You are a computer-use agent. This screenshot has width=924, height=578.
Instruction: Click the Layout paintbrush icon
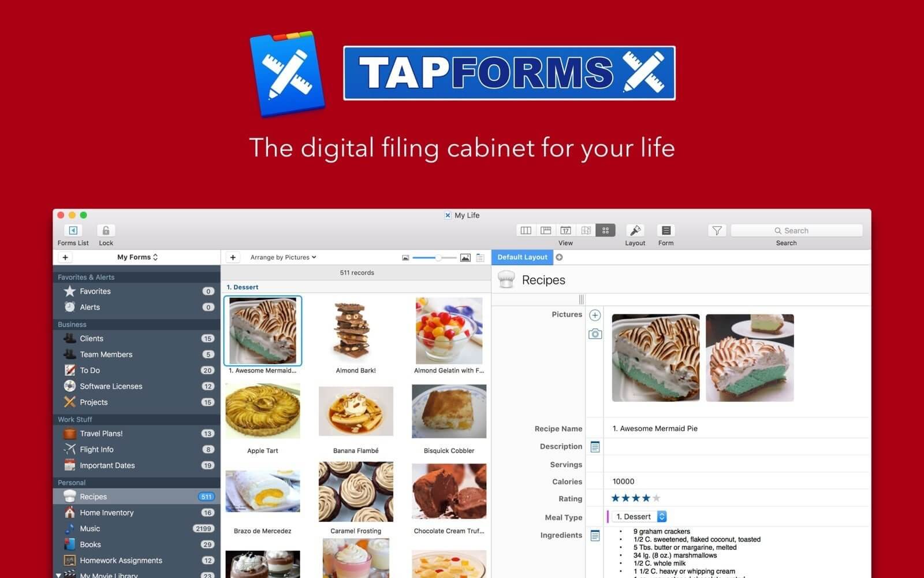click(635, 231)
